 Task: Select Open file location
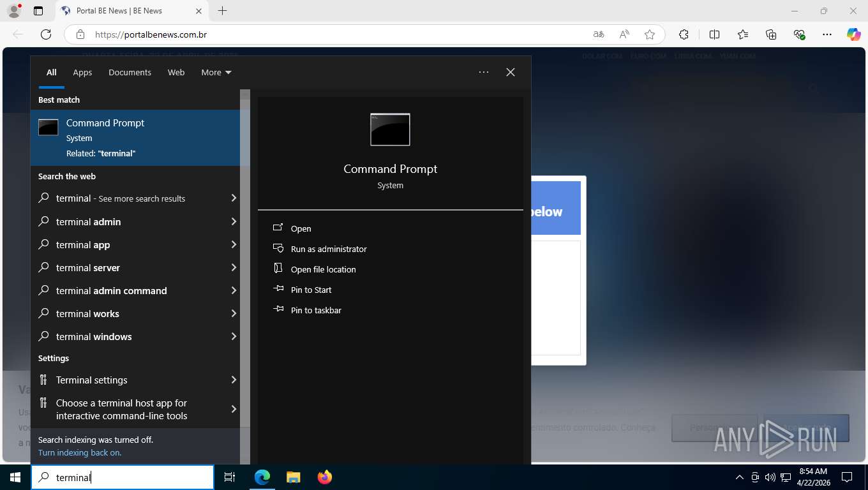(323, 269)
